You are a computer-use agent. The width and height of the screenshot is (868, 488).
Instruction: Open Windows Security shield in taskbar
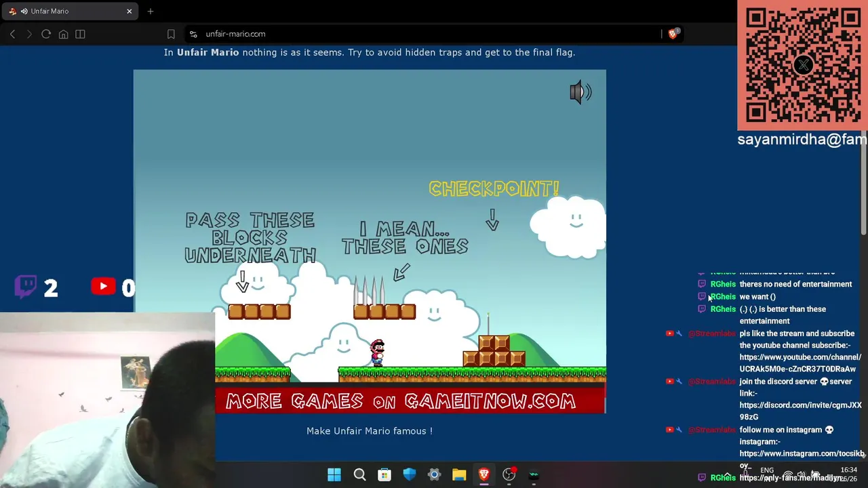[410, 475]
